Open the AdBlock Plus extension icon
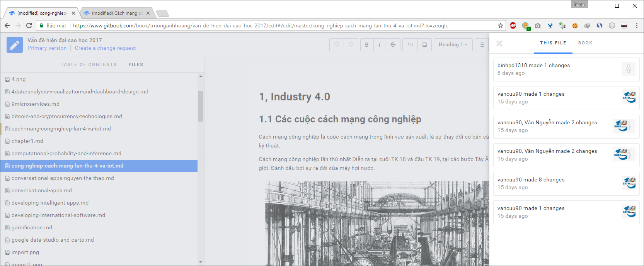Image resolution: width=644 pixels, height=266 pixels. [513, 25]
